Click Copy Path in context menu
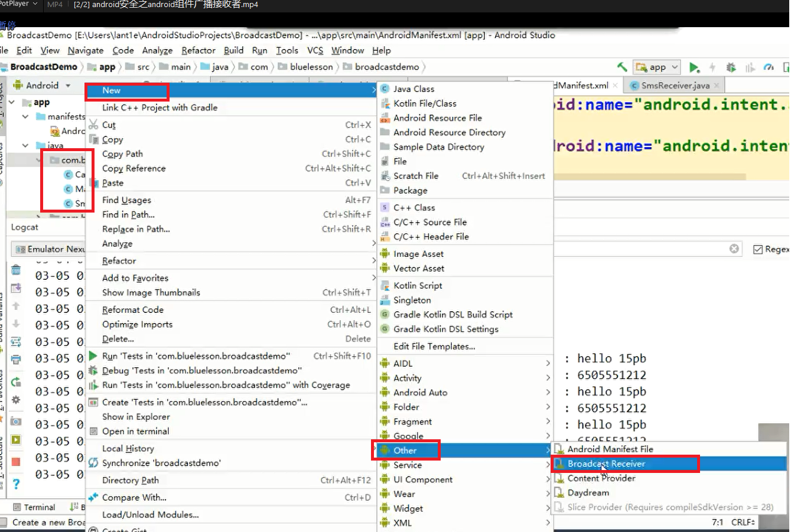The height and width of the screenshot is (532, 791). tap(231, 154)
